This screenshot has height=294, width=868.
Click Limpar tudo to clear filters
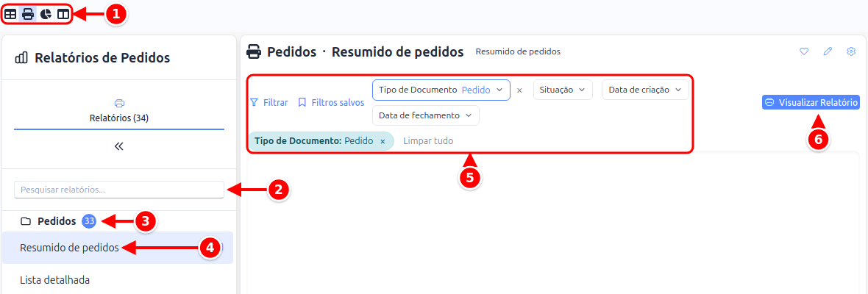click(428, 141)
